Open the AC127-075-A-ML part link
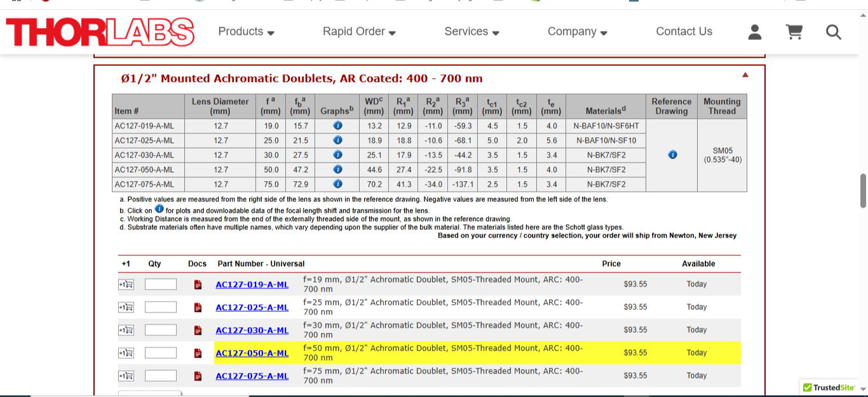 point(252,376)
